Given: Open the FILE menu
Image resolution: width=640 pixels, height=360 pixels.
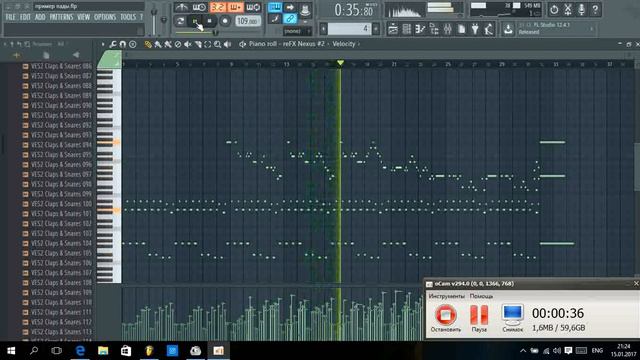Looking at the screenshot, I should point(11,17).
